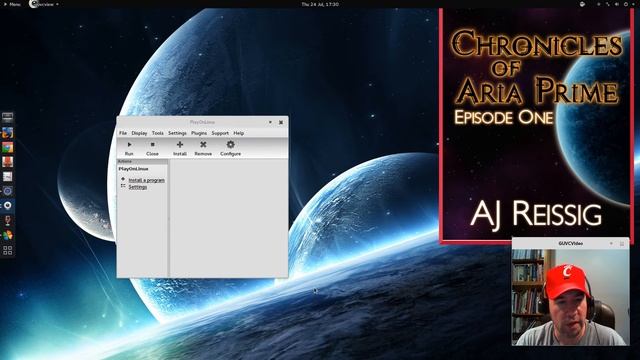Click the blue circular icon in the dock
The height and width of the screenshot is (360, 640).
7,191
